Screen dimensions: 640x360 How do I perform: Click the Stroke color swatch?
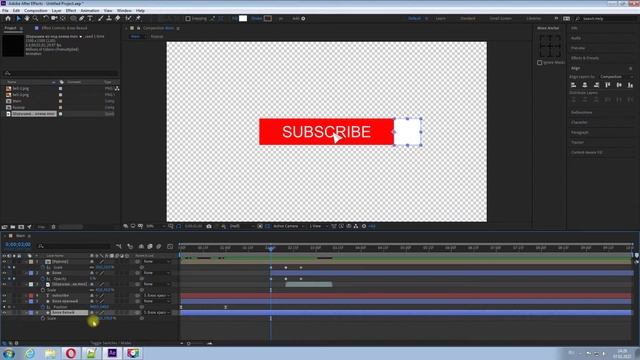point(268,18)
